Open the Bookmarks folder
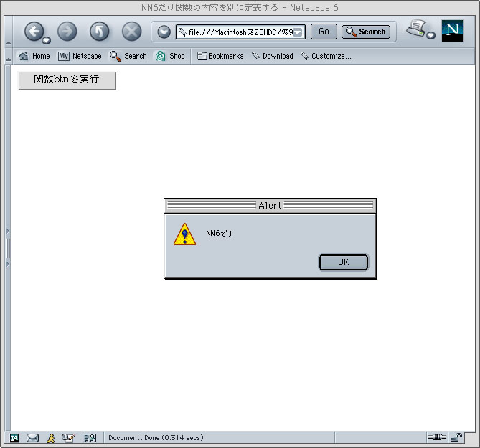 tap(220, 56)
